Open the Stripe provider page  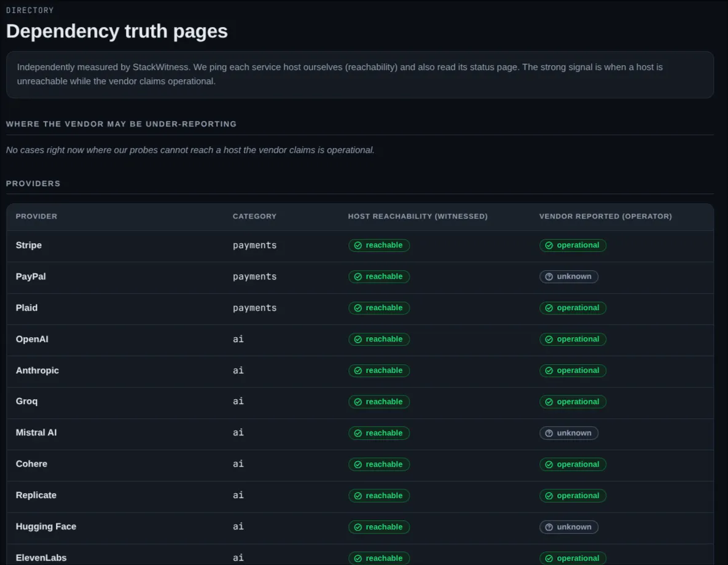coord(29,245)
